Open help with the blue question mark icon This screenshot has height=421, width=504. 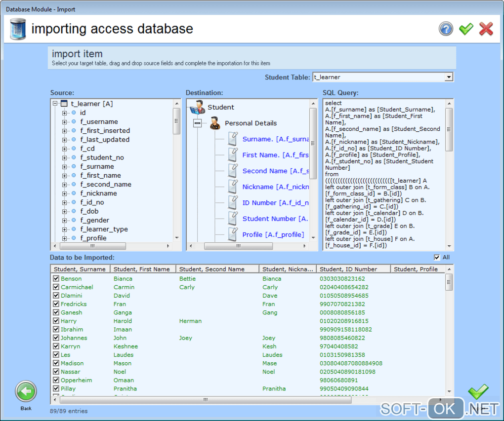[x=446, y=29]
